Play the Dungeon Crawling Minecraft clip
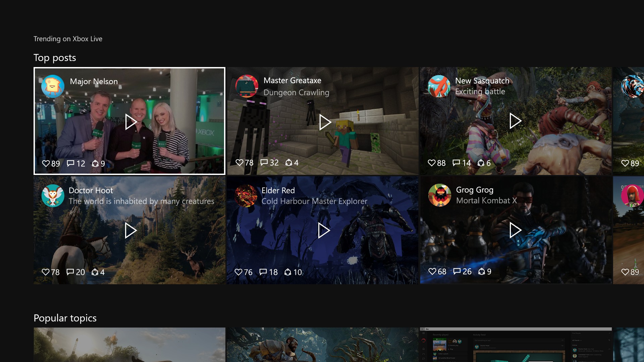This screenshot has width=644, height=362. (324, 122)
